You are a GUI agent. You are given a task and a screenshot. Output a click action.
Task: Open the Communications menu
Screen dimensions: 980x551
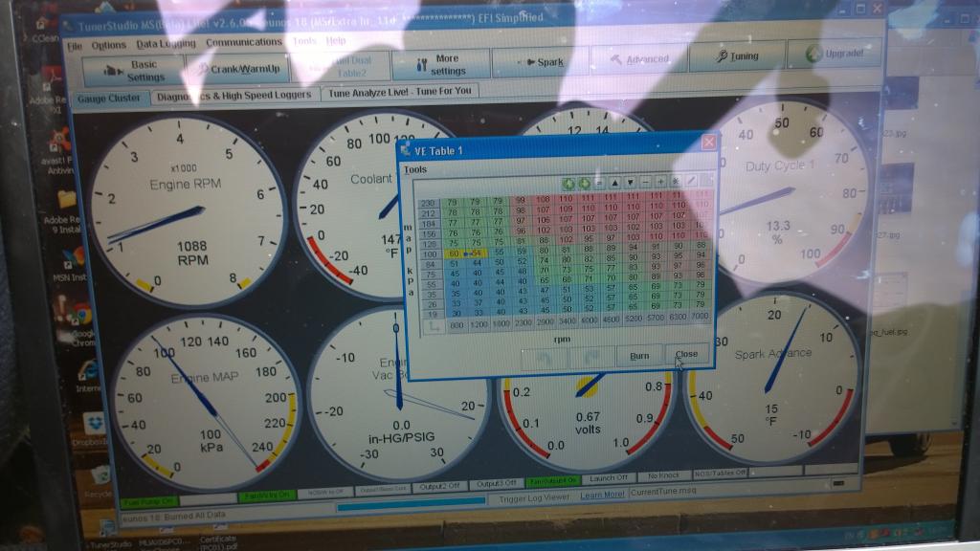(244, 42)
